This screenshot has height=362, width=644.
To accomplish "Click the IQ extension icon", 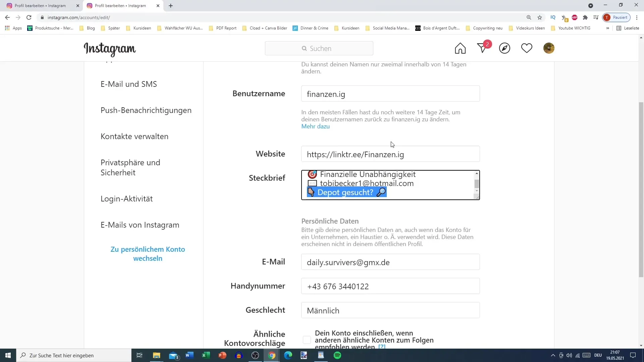I will [x=553, y=17].
